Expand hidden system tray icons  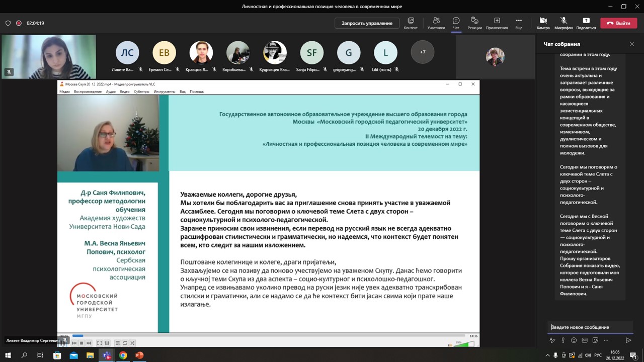548,355
